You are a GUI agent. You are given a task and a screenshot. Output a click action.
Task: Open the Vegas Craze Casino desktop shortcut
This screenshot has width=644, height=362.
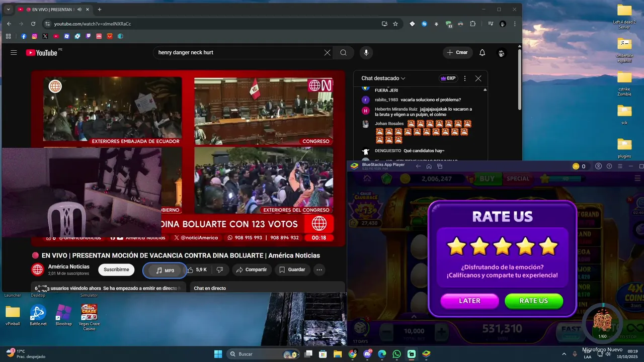pyautogui.click(x=89, y=317)
